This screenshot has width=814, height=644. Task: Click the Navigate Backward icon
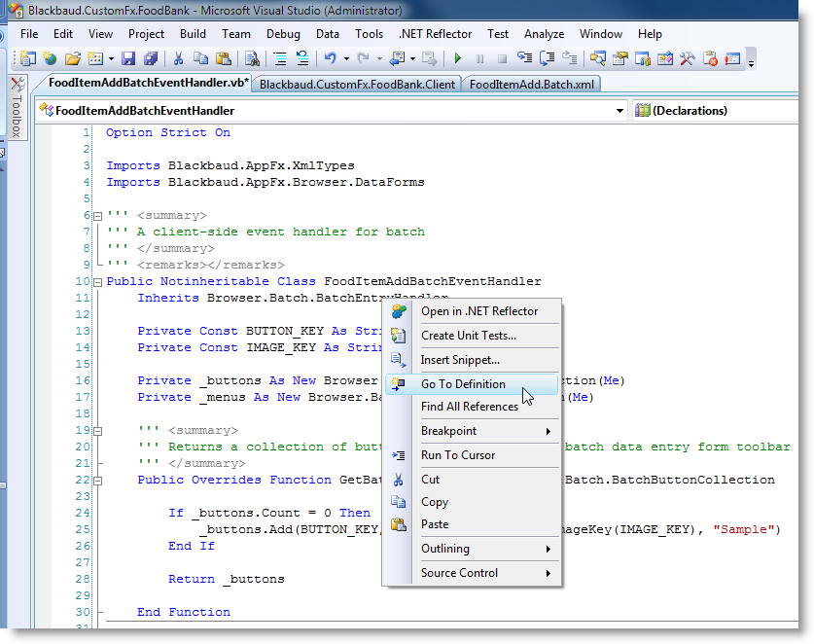[x=397, y=58]
